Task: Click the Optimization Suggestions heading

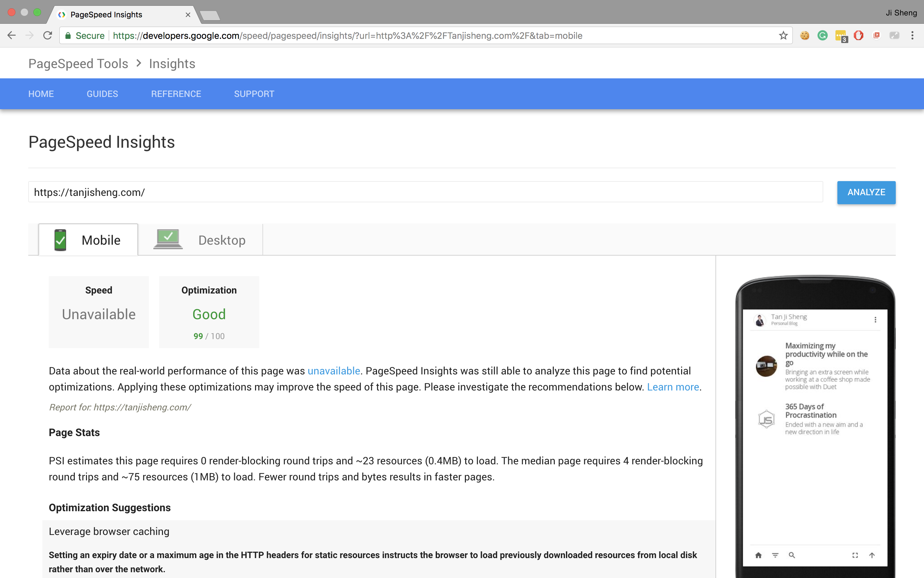Action: pos(110,508)
